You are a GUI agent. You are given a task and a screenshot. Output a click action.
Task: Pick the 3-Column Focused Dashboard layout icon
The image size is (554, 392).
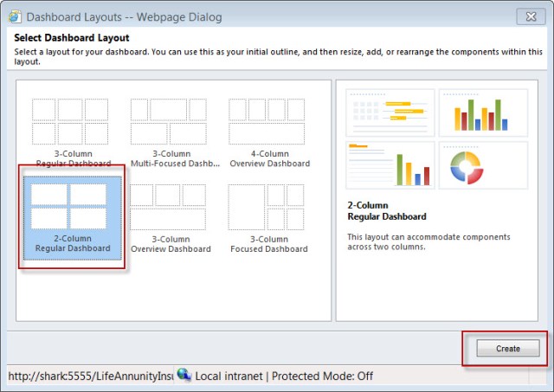(x=268, y=206)
